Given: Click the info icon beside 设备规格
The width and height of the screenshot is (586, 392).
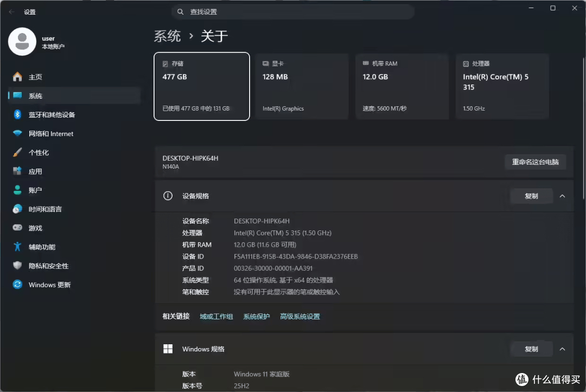Looking at the screenshot, I should tap(168, 196).
